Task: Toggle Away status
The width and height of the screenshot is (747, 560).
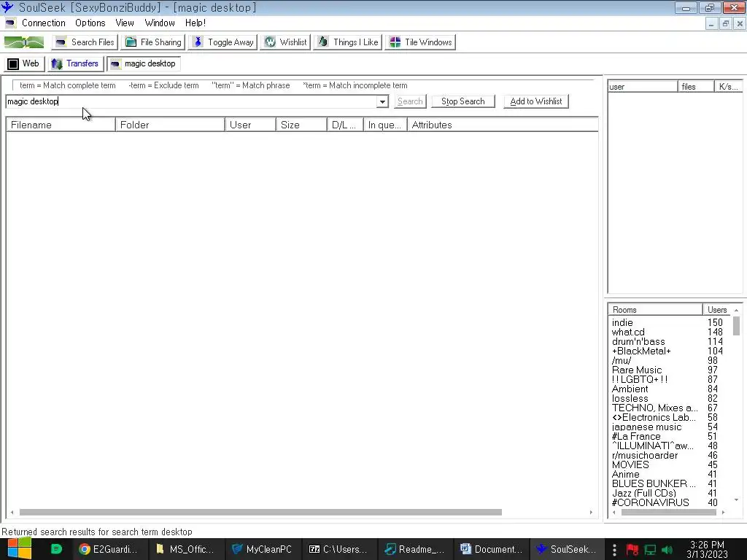Action: 223,42
